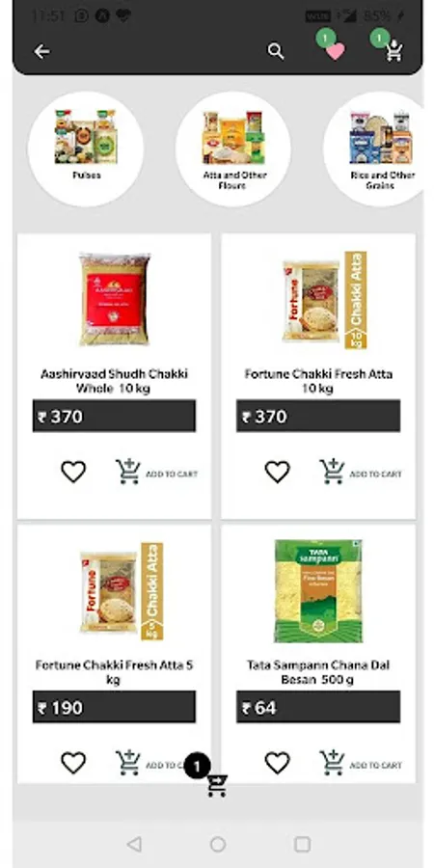Select the Rice and Other Grains category
The image size is (434, 868).
pos(379,149)
